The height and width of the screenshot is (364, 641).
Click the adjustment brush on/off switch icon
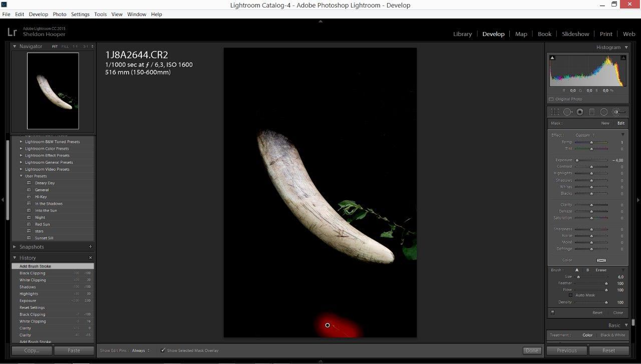(552, 312)
